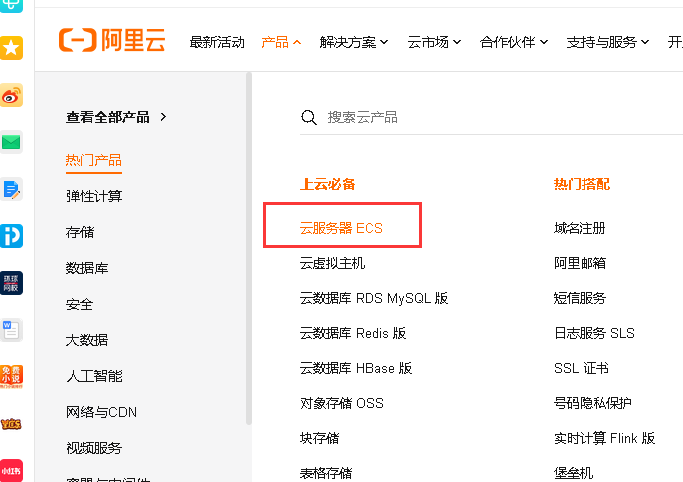Screen dimensions: 683x482
Task: Open 云数据库 RDS MySQL 版 link
Action: (x=374, y=298)
